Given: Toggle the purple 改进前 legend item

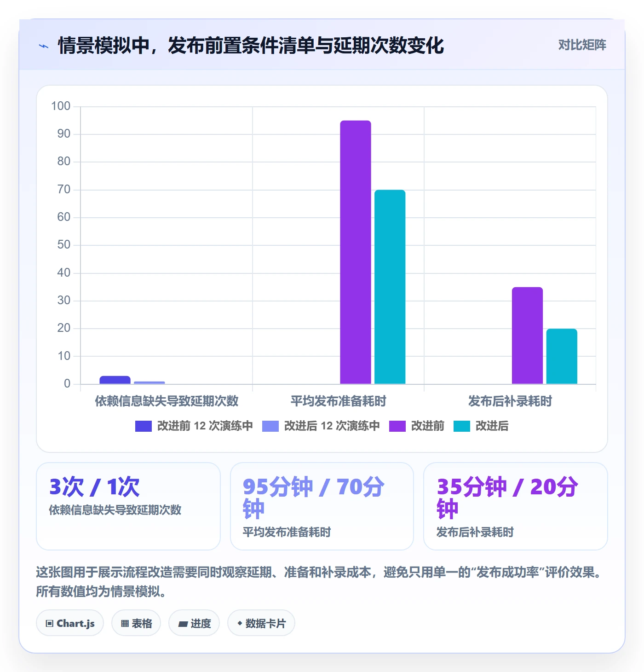Looking at the screenshot, I should coord(417,426).
